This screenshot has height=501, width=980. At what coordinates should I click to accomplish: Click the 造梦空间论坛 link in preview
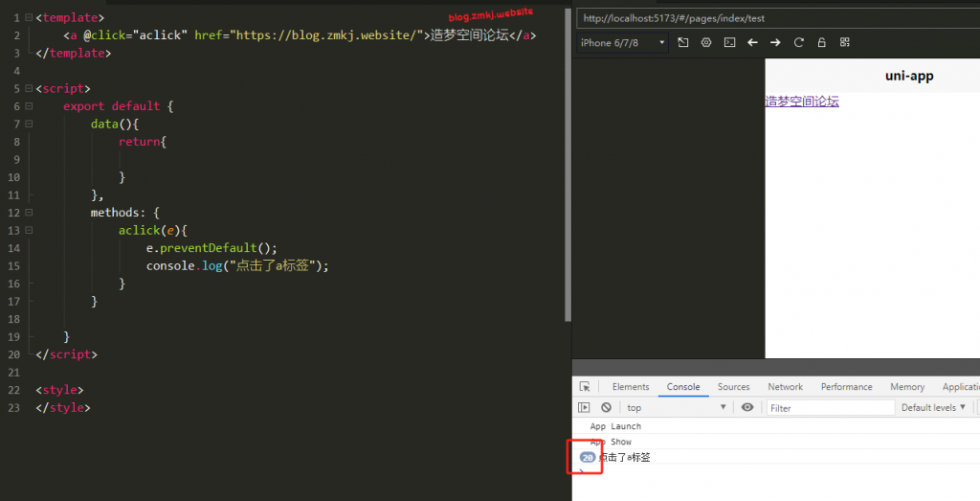point(802,102)
